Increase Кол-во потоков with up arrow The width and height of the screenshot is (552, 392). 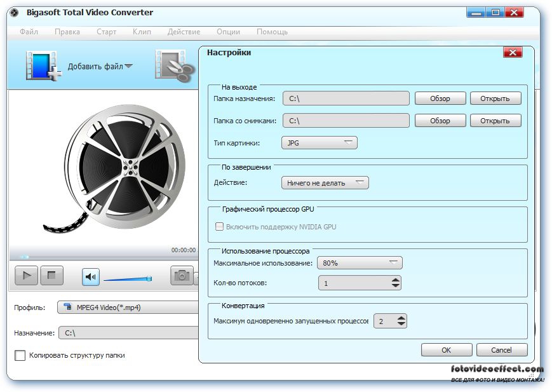[x=396, y=280]
